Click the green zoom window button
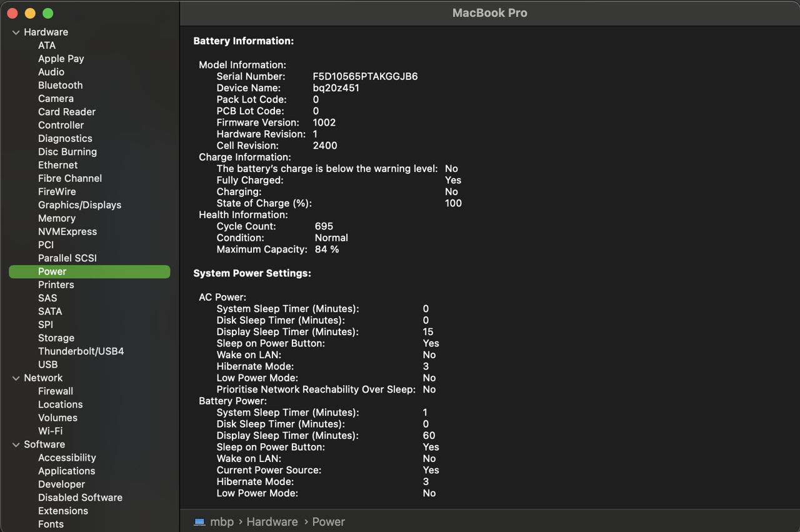 (48, 13)
